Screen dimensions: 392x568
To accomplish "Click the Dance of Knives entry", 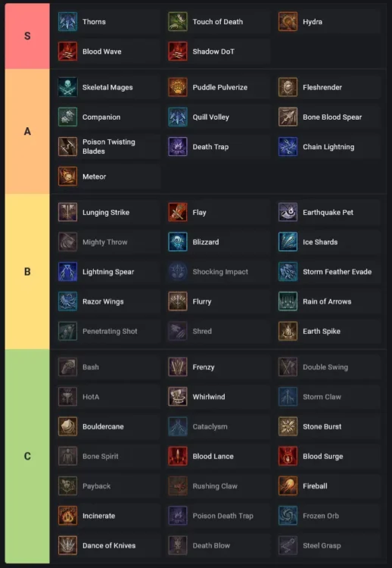I will [x=107, y=545].
